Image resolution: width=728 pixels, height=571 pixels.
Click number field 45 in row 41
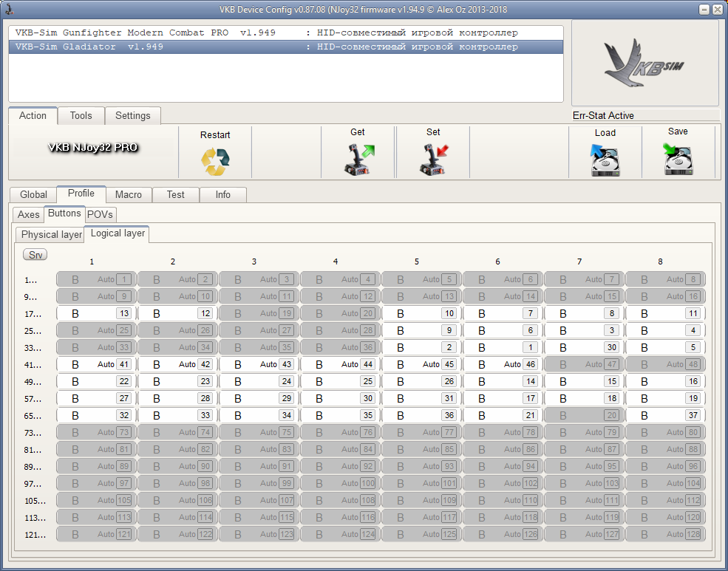pos(449,364)
